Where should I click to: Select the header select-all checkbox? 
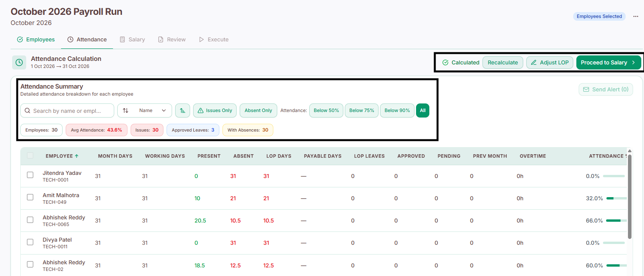point(30,156)
